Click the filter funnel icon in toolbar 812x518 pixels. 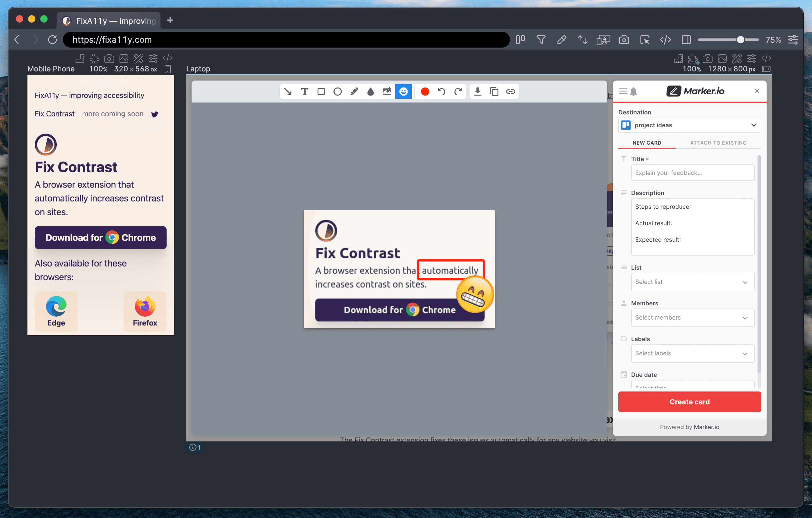(541, 40)
